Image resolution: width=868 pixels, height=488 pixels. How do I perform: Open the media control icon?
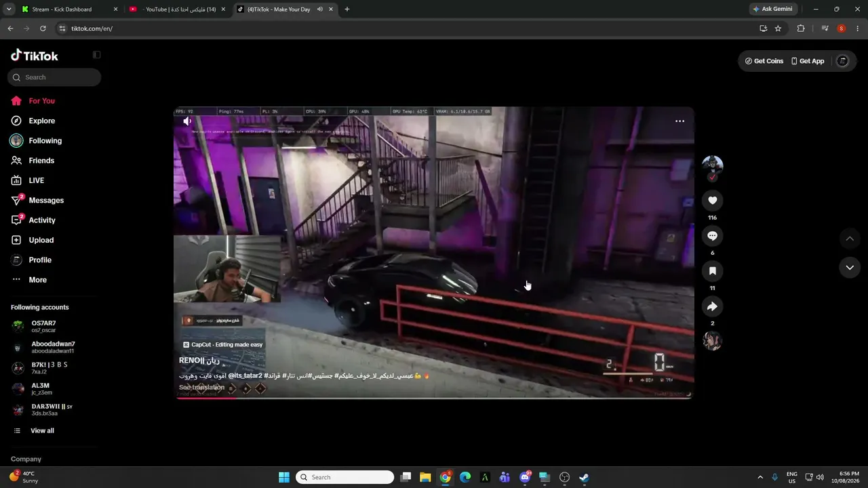click(825, 28)
